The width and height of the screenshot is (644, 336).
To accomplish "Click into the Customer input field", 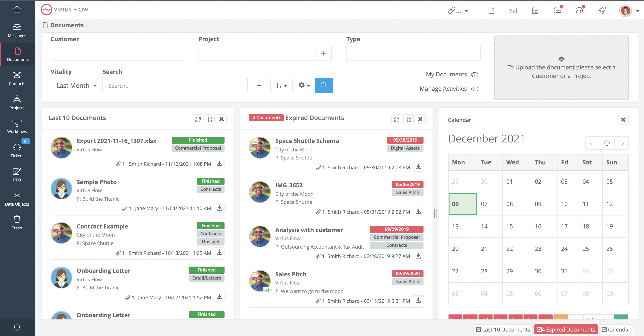I will (x=117, y=53).
